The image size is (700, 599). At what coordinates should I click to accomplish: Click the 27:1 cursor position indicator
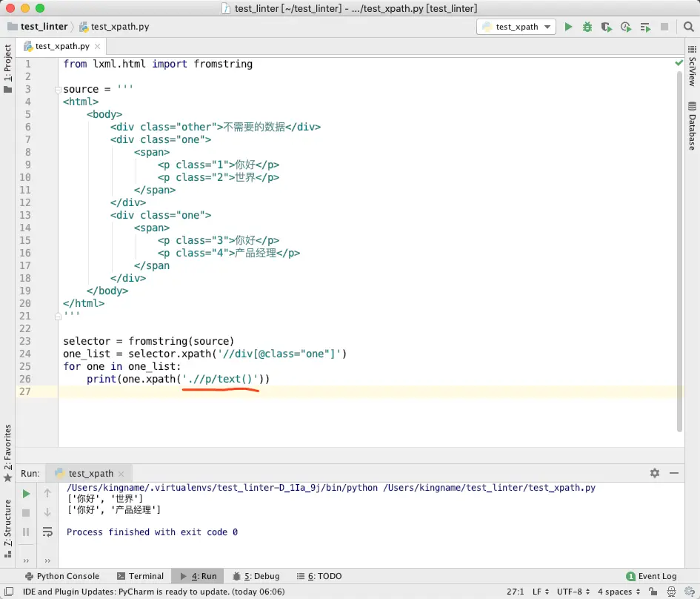[515, 592]
